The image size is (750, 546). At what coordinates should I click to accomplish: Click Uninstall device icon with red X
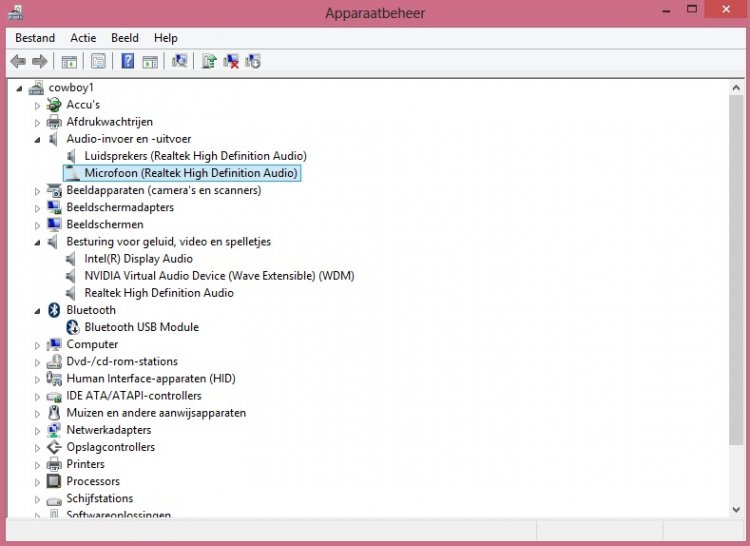click(x=231, y=61)
